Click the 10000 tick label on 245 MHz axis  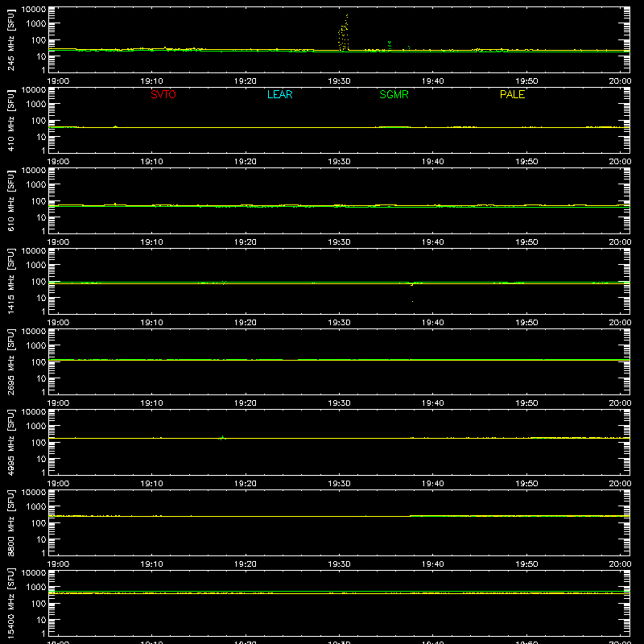34,10
